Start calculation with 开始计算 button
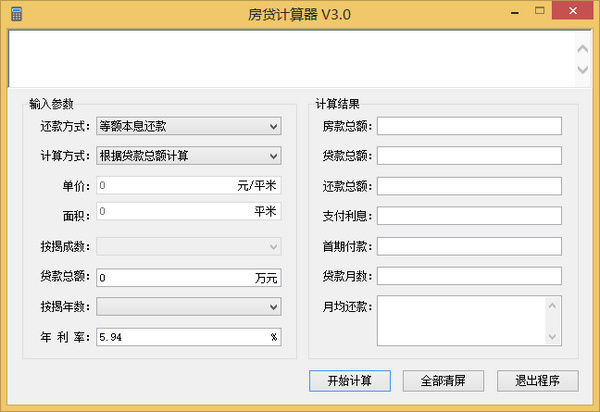This screenshot has width=600, height=412. click(350, 381)
